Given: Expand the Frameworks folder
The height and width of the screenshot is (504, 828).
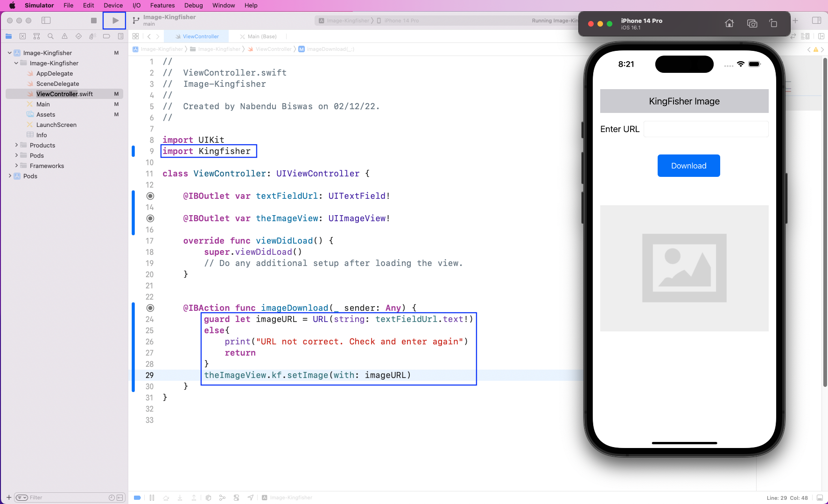Looking at the screenshot, I should click(x=16, y=166).
